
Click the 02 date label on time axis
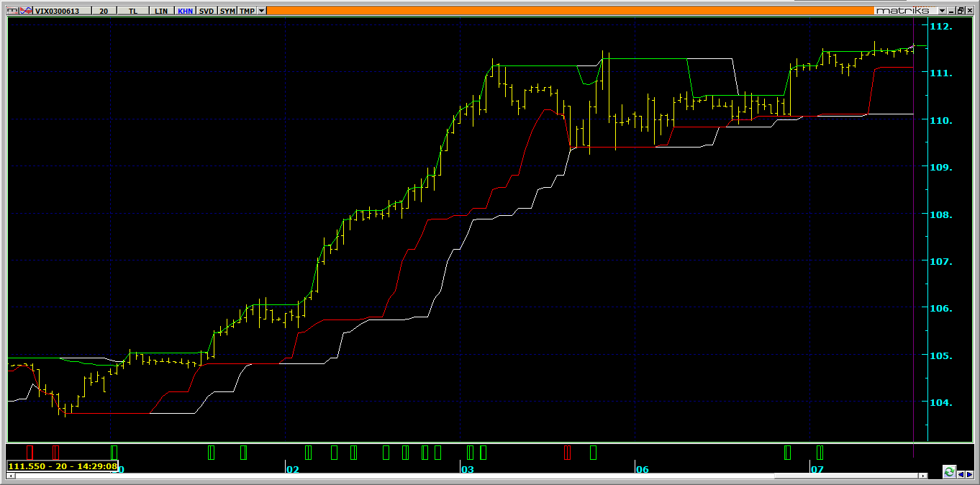(292, 469)
